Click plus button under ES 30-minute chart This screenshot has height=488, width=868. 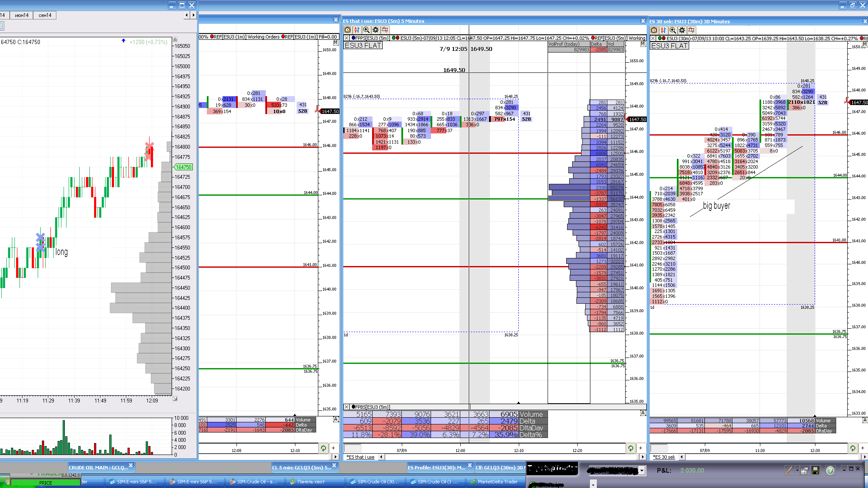[863, 448]
